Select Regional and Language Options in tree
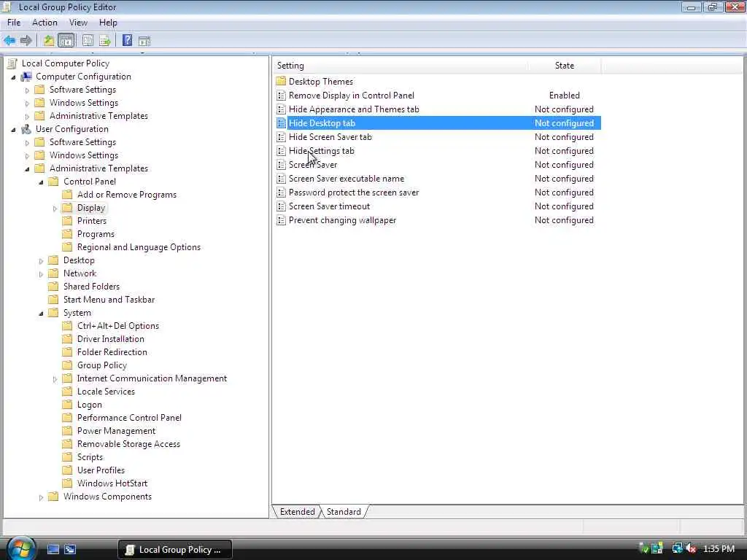The image size is (747, 560). [139, 247]
